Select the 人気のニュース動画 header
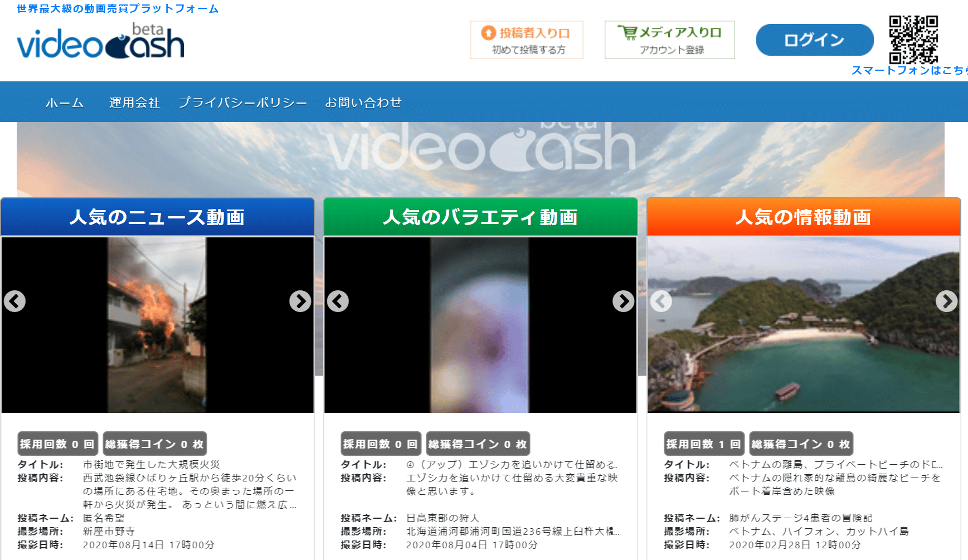 (x=158, y=217)
